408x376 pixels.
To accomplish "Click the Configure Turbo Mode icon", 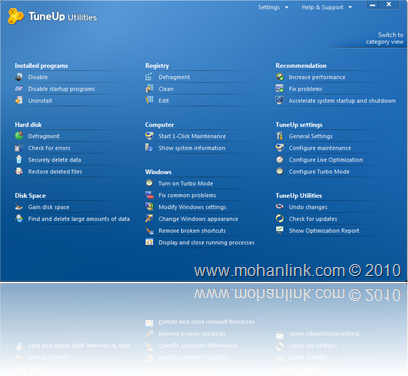I will 279,171.
